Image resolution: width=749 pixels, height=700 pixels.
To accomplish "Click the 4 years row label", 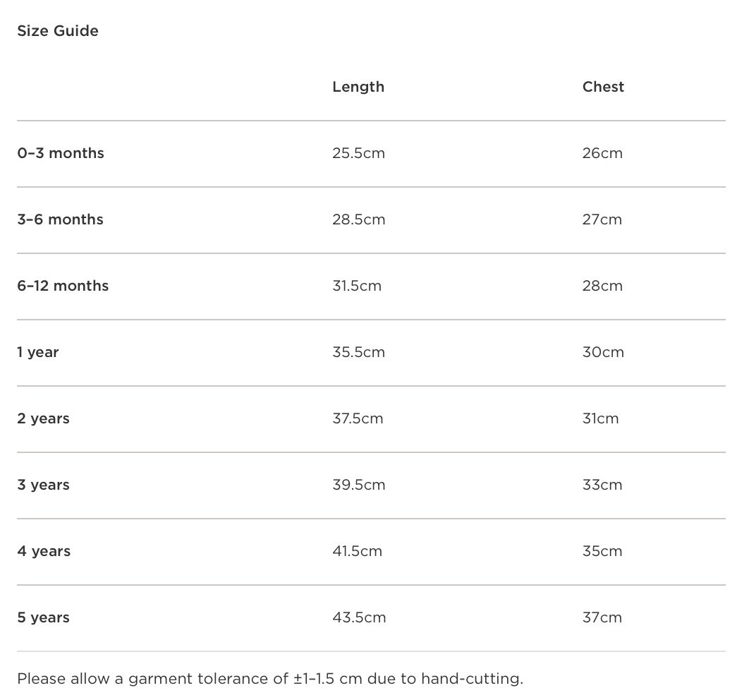I will point(44,551).
